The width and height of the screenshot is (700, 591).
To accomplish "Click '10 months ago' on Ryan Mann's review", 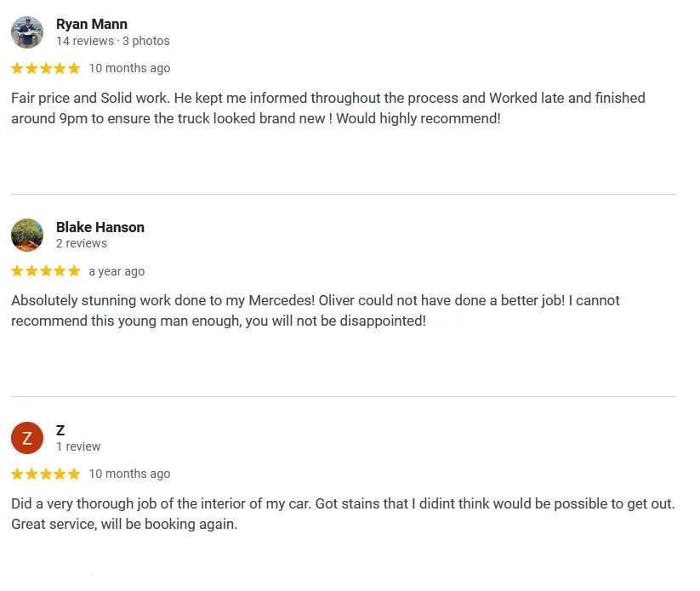I will pos(129,68).
